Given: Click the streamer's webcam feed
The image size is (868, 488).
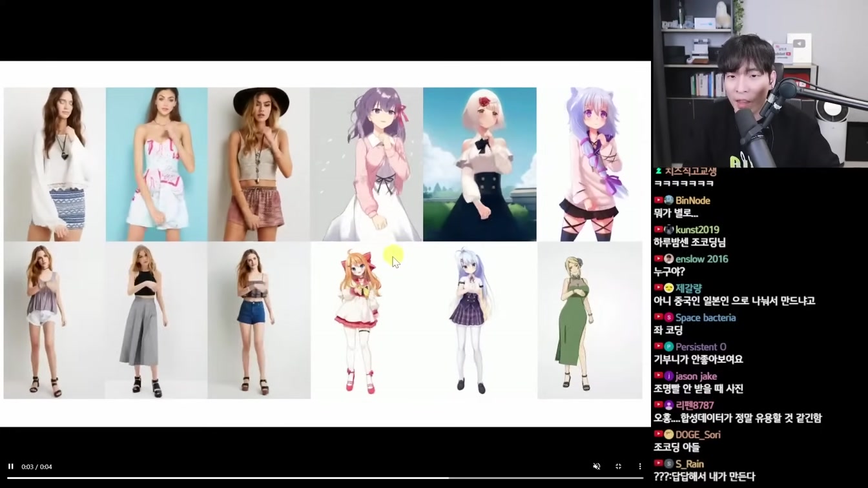Looking at the screenshot, I should click(x=759, y=84).
